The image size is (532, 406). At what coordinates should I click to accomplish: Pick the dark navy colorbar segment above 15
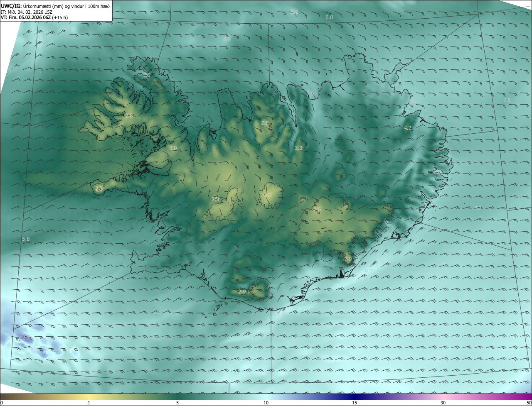pos(355,396)
